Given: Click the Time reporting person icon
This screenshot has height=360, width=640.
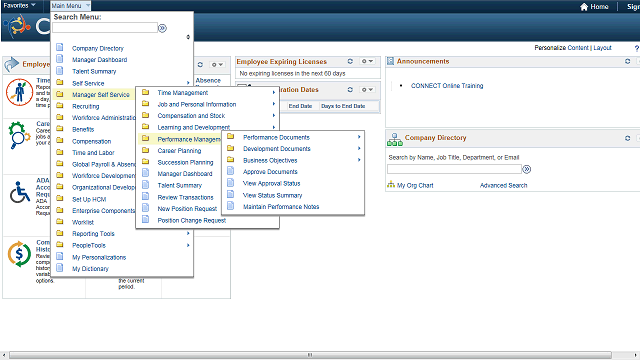Looking at the screenshot, I should pyautogui.click(x=19, y=92).
